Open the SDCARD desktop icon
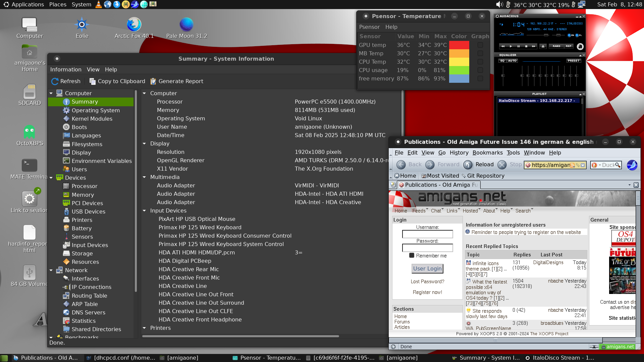The width and height of the screenshot is (644, 362). [x=30, y=95]
